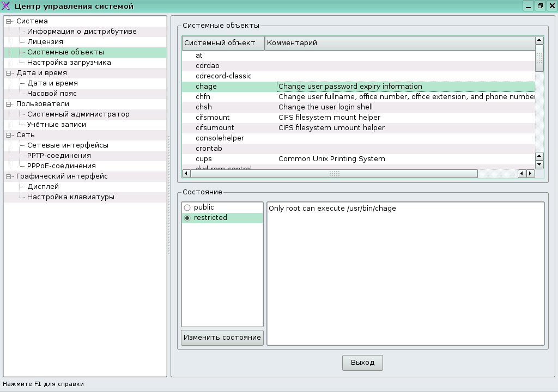The image size is (558, 392).
Task: Click the Выход button
Action: click(362, 363)
